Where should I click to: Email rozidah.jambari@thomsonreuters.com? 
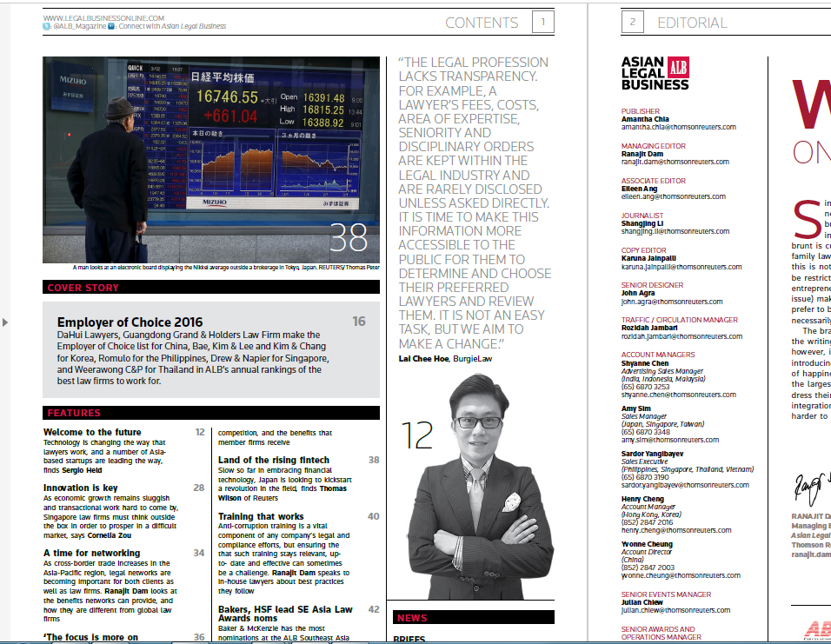682,336
